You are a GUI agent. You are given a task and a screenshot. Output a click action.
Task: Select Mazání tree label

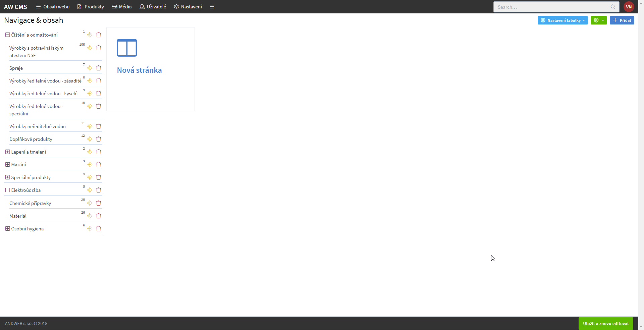point(18,165)
